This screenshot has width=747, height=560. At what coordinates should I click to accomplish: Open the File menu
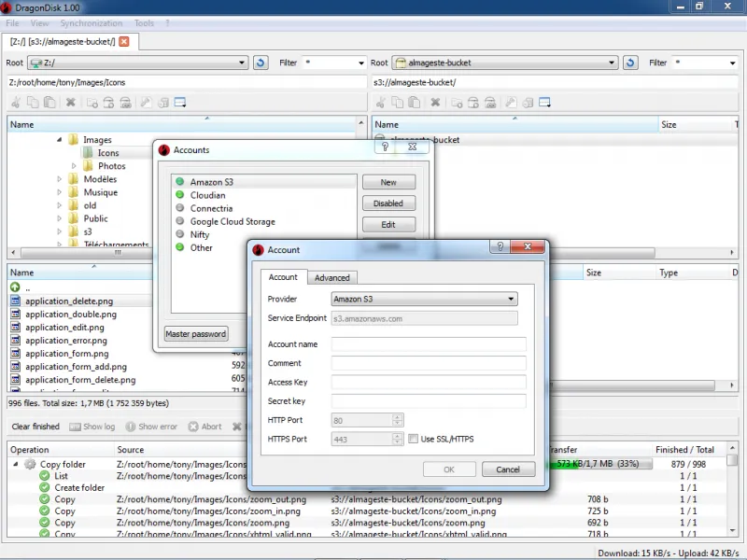(12, 22)
